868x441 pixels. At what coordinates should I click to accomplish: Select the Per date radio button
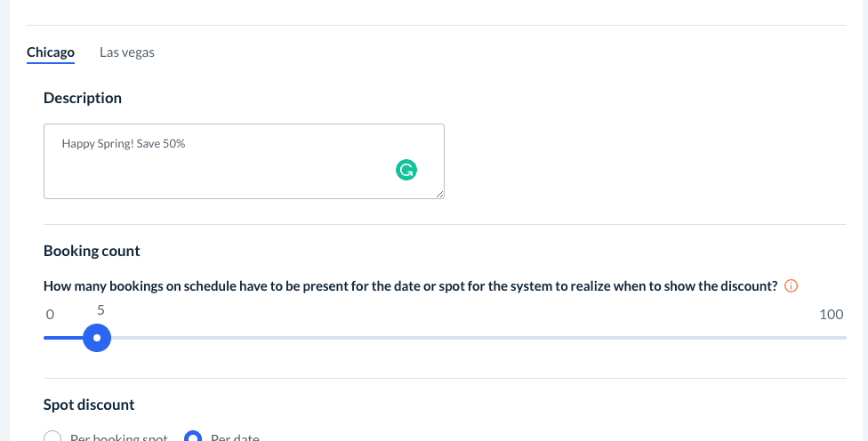coord(192,437)
